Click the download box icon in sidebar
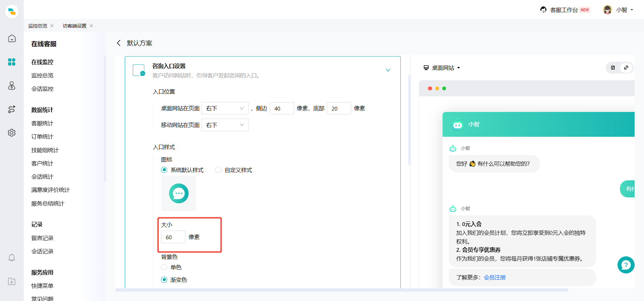 [12, 281]
